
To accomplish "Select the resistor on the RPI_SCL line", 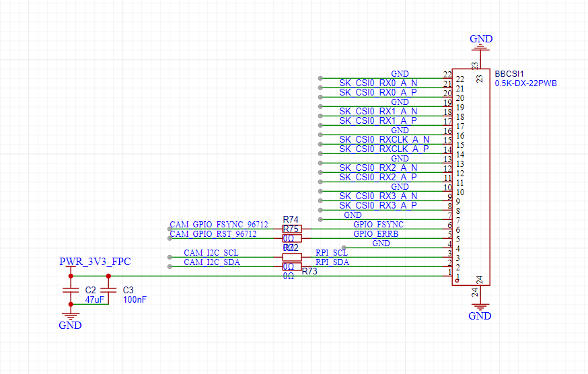I will (x=291, y=257).
